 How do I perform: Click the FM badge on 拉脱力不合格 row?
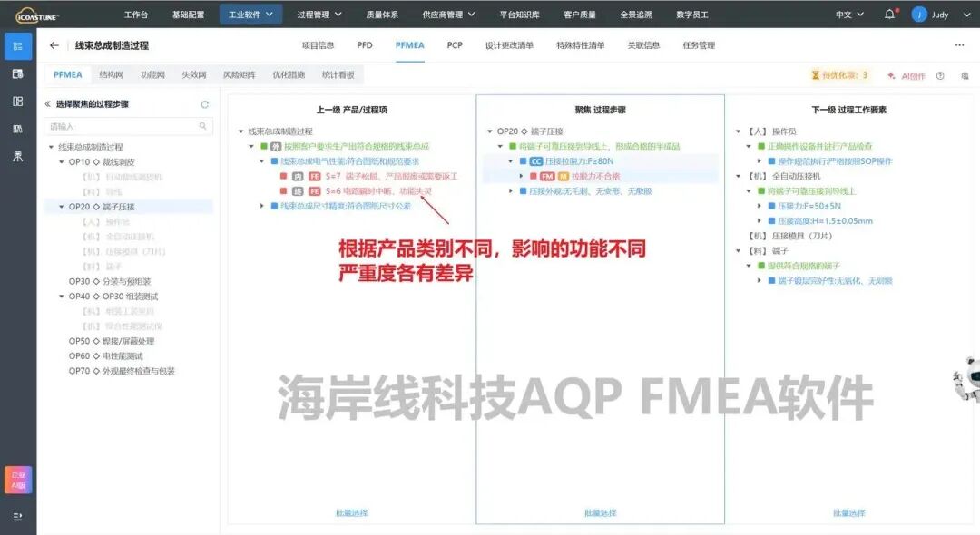pyautogui.click(x=547, y=176)
